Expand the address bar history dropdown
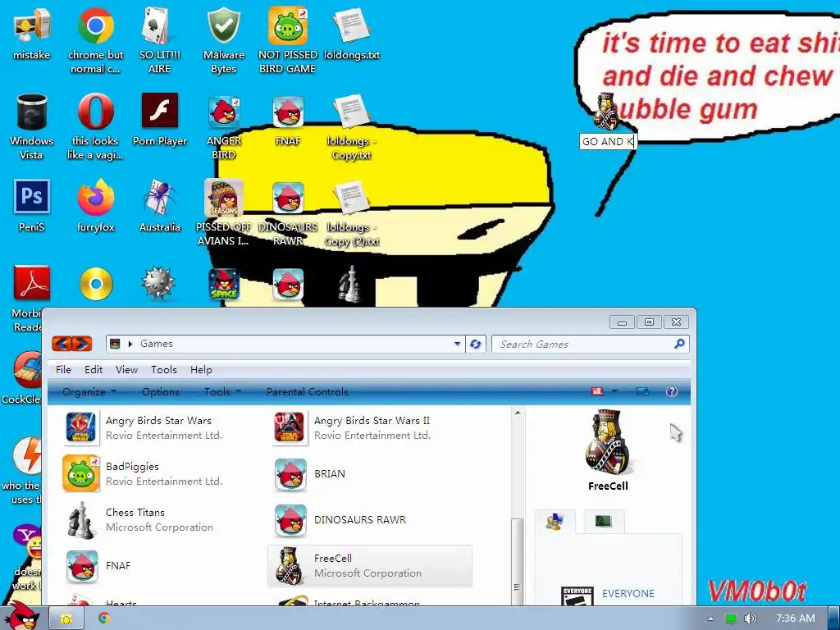This screenshot has width=840, height=630. point(457,344)
